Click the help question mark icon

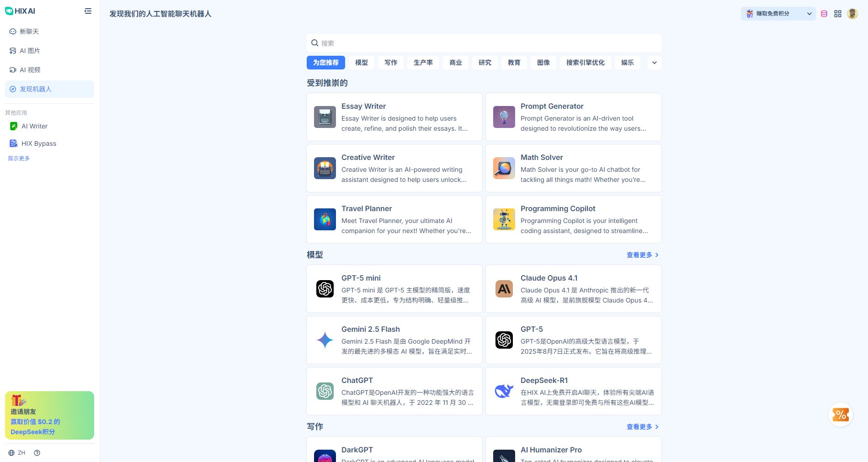coord(37,453)
